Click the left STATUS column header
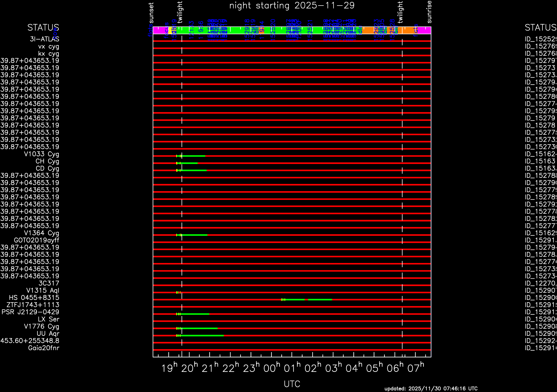Screen dimensions: 557x392 (43, 28)
